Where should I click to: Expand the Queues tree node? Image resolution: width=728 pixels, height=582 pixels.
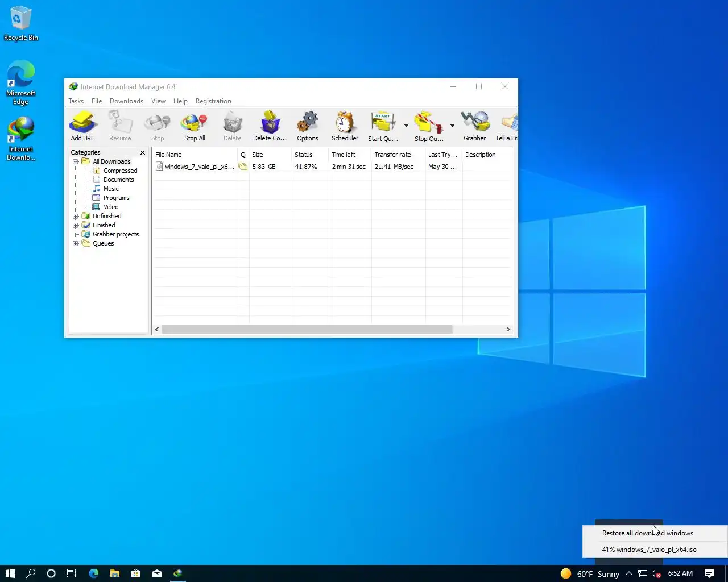pyautogui.click(x=76, y=243)
